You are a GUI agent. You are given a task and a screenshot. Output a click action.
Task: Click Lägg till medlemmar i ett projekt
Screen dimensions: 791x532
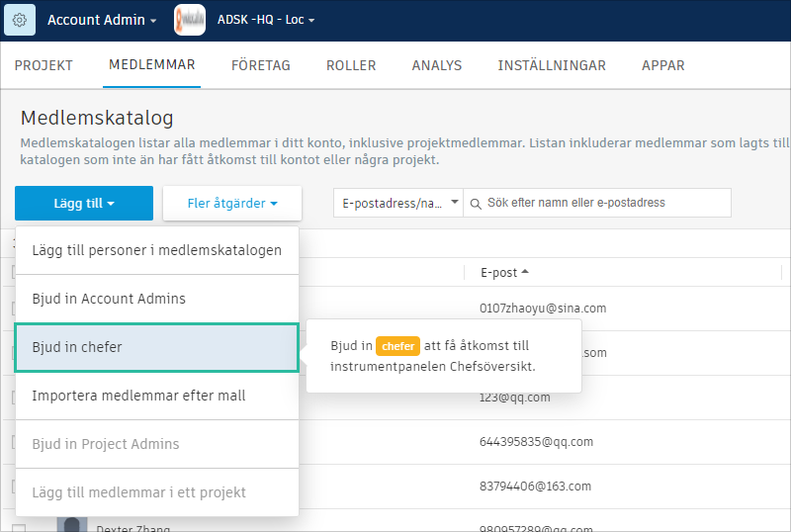pyautogui.click(x=157, y=492)
